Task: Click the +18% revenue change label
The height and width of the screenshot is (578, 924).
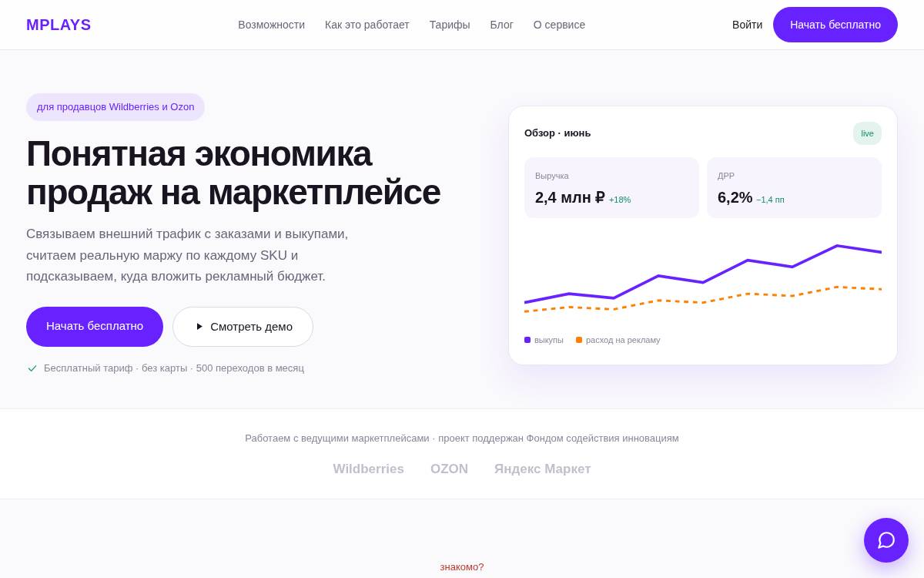Action: click(620, 200)
